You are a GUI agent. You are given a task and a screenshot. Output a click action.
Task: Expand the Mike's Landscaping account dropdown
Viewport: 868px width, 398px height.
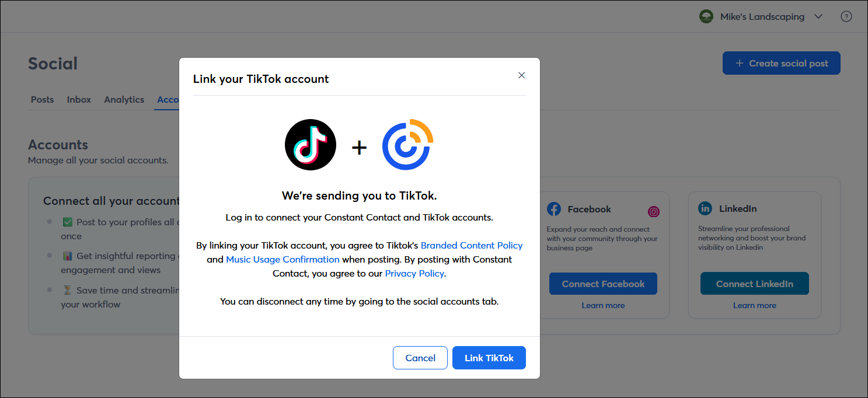click(818, 17)
